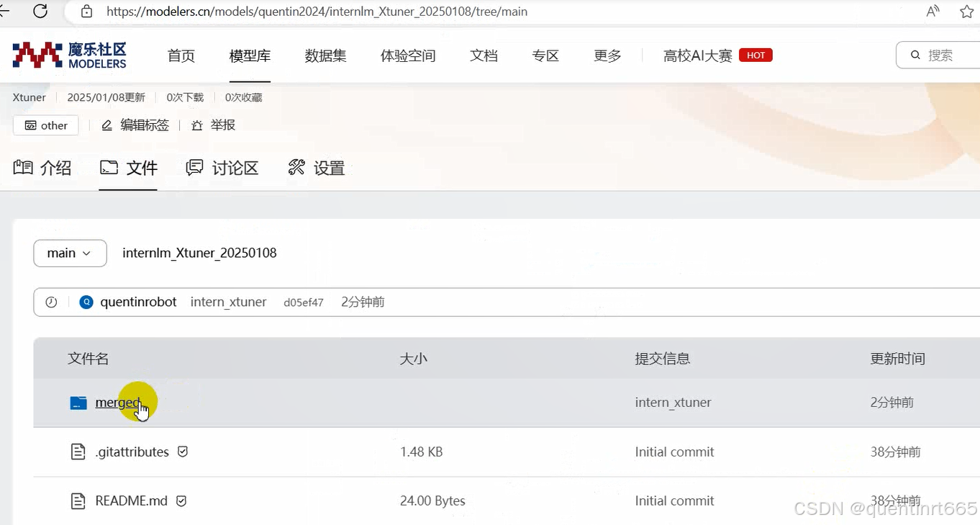Click the 1.48 KB size cell
Viewport: 980px width, 525px height.
[421, 452]
